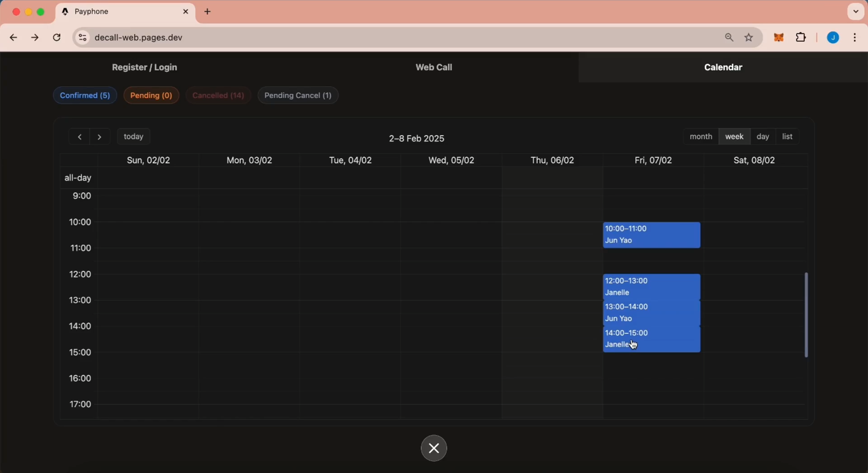
Task: Open the Extensions puzzle icon
Action: point(801,38)
